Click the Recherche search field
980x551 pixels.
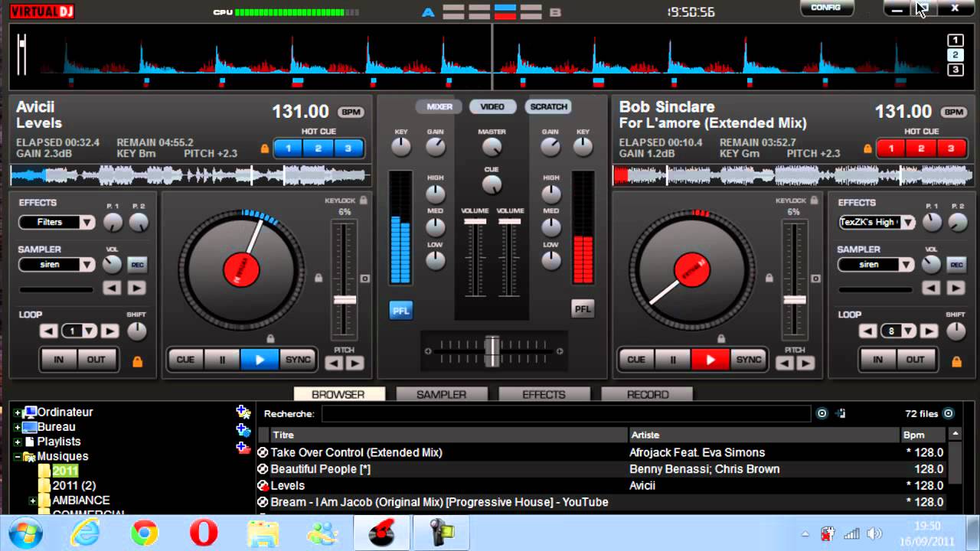tap(566, 413)
